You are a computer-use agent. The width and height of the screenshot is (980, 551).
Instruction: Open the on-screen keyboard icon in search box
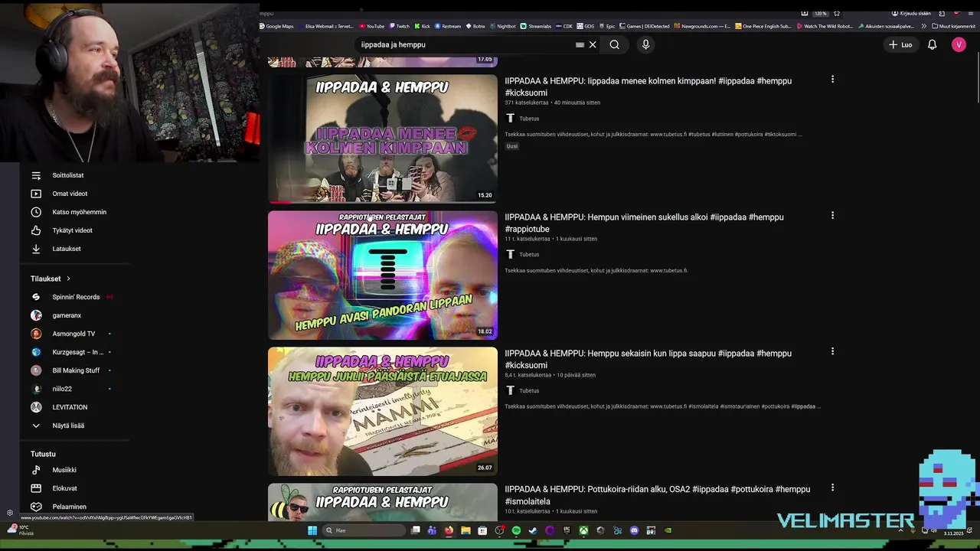(x=580, y=44)
